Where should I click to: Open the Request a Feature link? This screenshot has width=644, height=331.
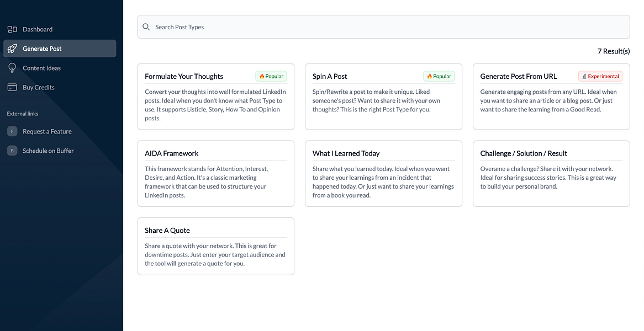pyautogui.click(x=47, y=131)
